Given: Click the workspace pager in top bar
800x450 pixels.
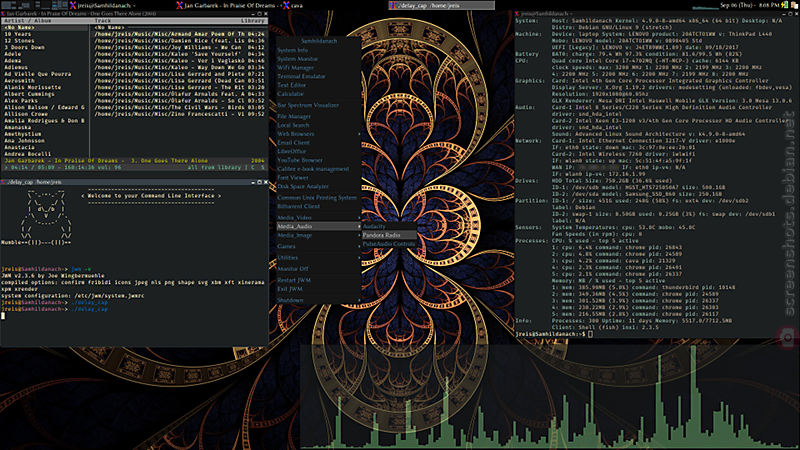Looking at the screenshot, I should pyautogui.click(x=34, y=5).
